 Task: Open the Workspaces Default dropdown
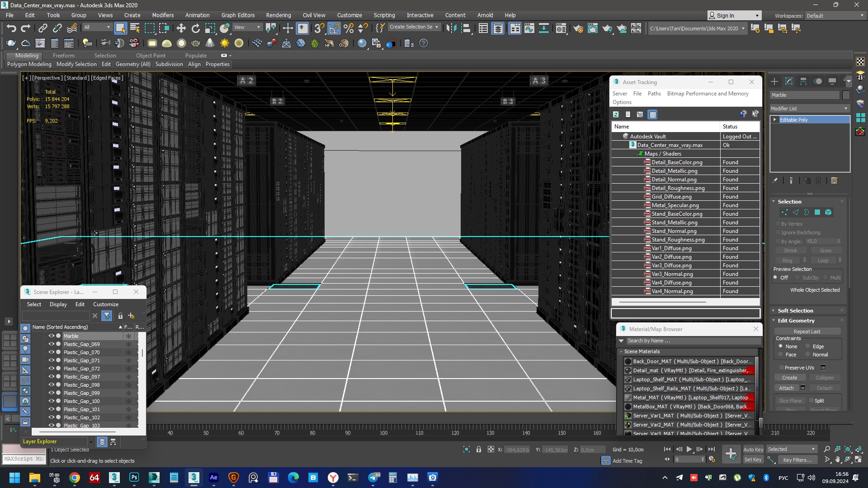[x=835, y=15]
